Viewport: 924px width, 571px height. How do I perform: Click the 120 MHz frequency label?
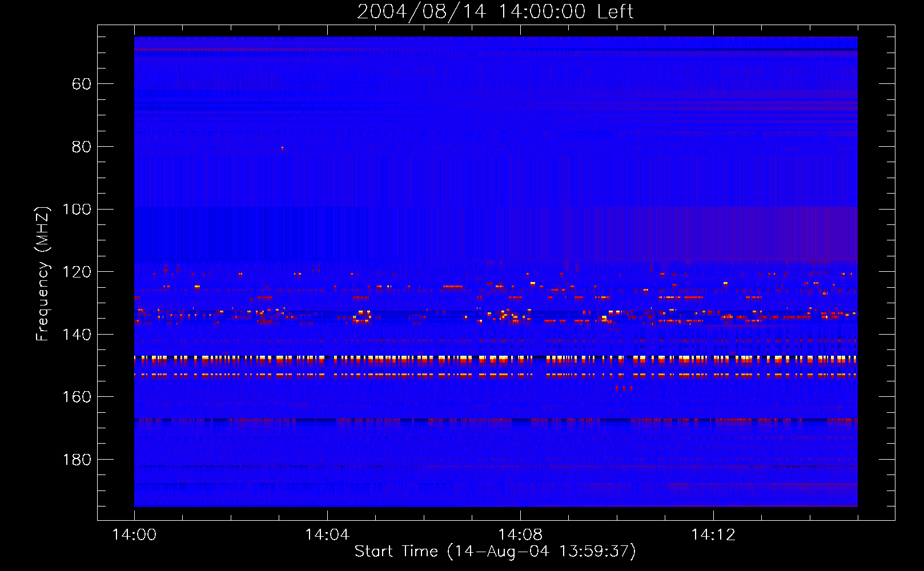77,272
